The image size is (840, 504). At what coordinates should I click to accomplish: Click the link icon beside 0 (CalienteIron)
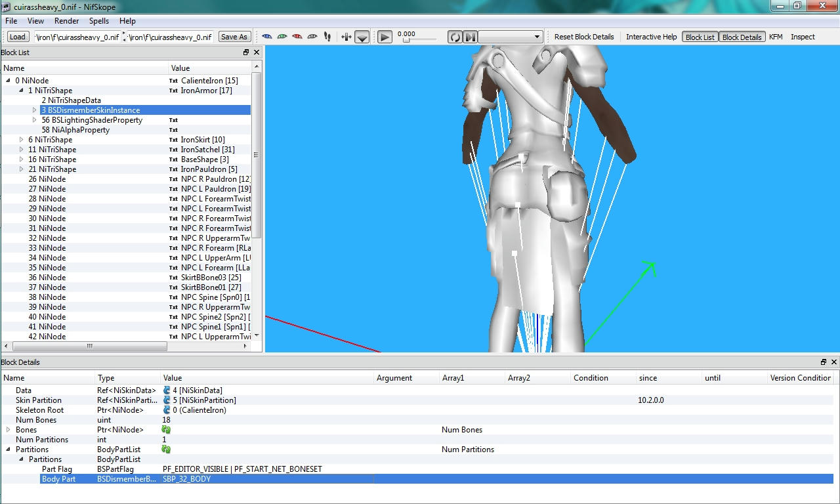click(167, 410)
